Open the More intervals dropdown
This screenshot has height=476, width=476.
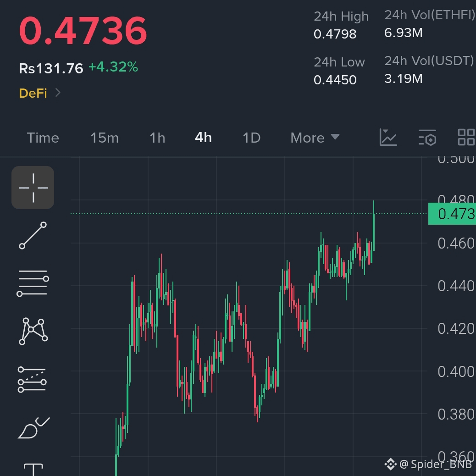315,138
